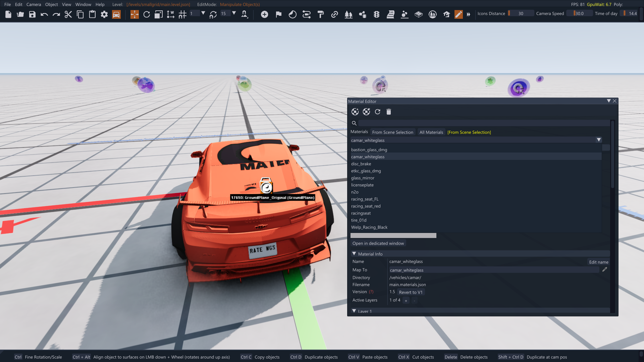Image resolution: width=644 pixels, height=362 pixels.
Task: Select bastion_glass_dmg from material list
Action: (x=476, y=150)
